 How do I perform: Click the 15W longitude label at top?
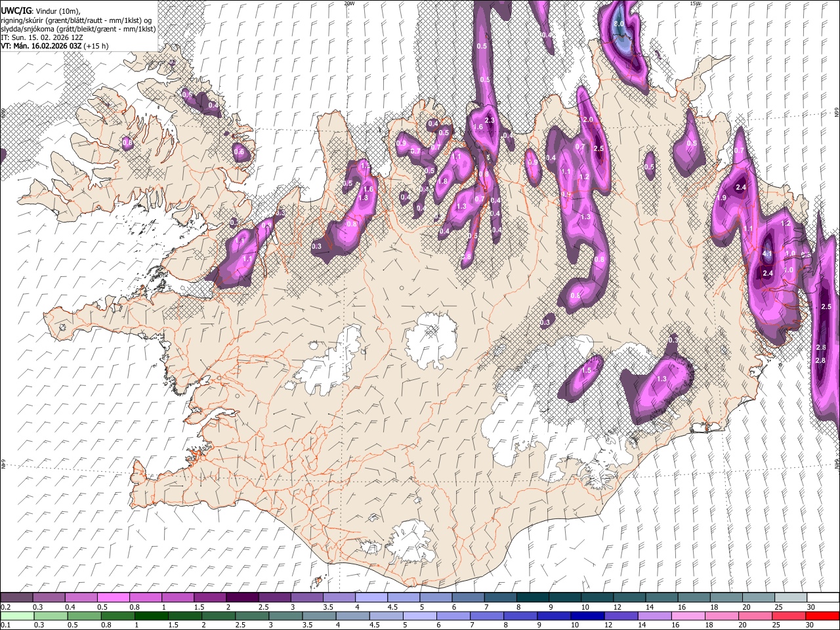[x=695, y=3]
